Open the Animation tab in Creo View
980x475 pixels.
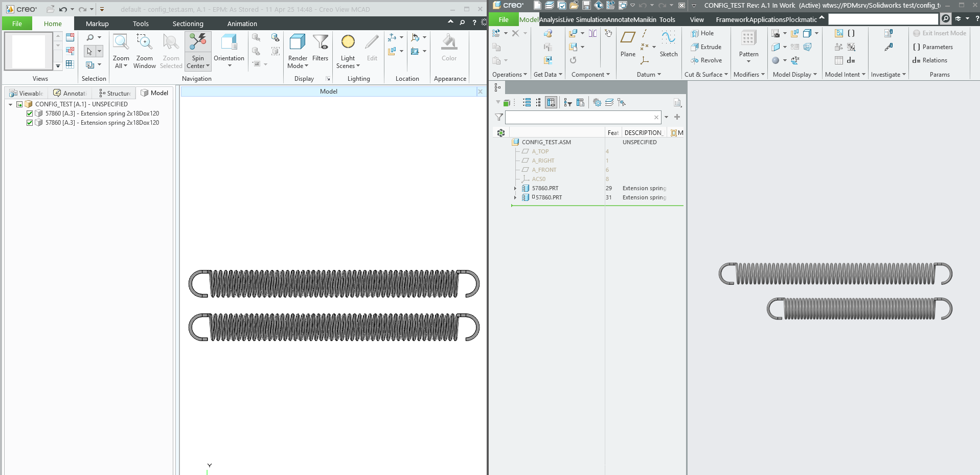[x=242, y=24]
